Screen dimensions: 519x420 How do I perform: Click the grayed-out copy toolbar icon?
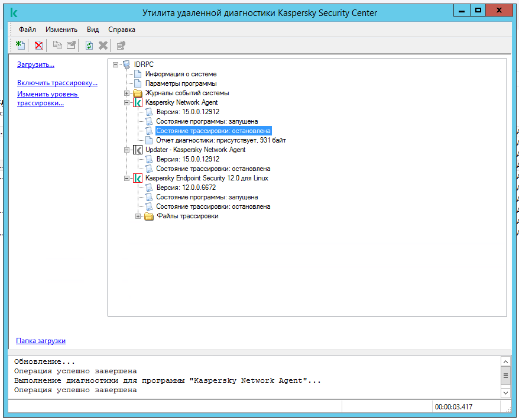pos(57,45)
